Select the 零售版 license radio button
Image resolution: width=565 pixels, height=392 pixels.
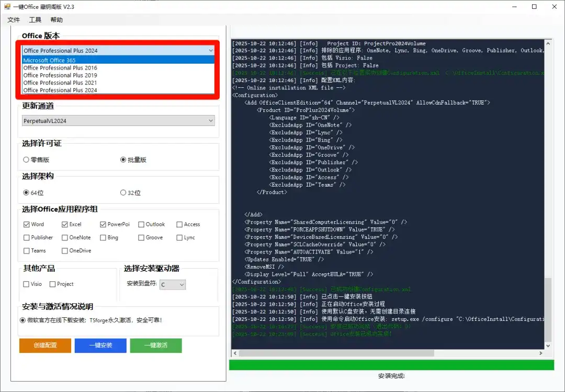[x=26, y=159]
